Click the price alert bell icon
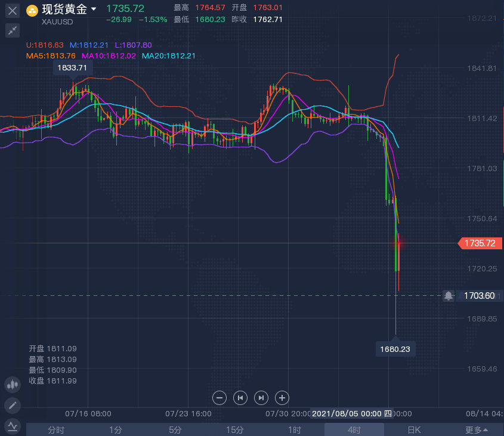Viewport: 504px width, 436px height. (449, 296)
